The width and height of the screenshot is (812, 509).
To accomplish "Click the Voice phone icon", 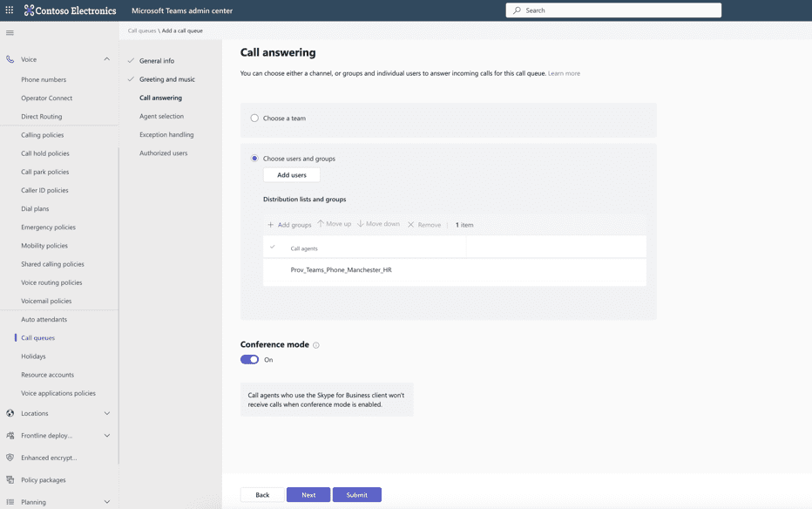I will [10, 59].
